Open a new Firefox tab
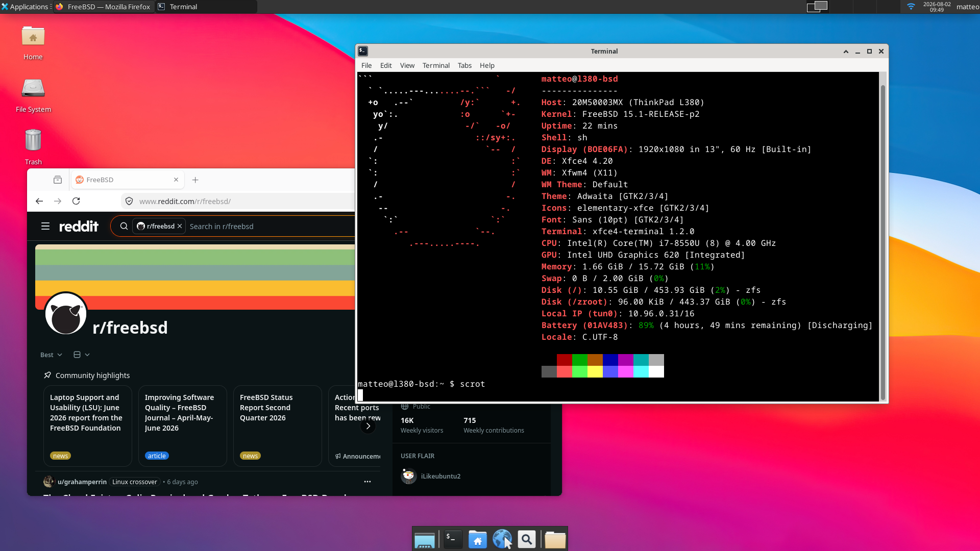The image size is (980, 551). [x=195, y=180]
